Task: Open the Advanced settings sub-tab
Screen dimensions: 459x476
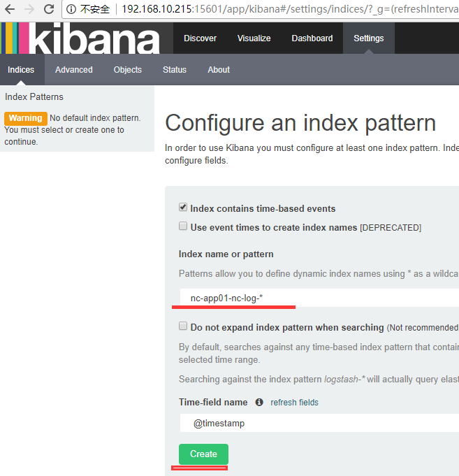Action: [74, 70]
